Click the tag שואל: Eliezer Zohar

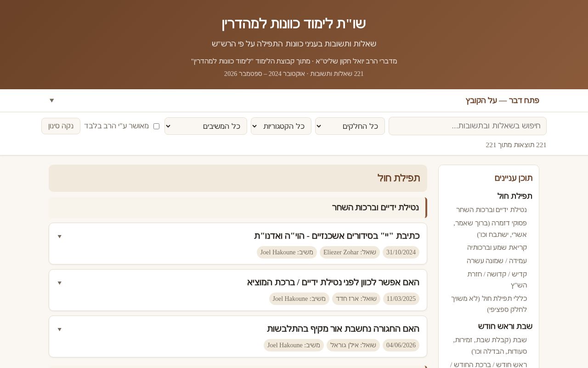[350, 252]
